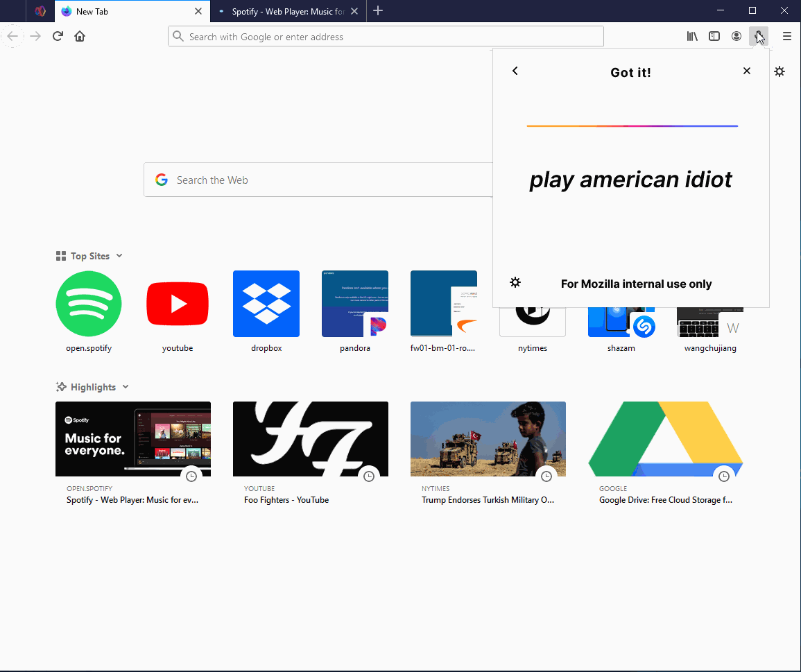Focus the address bar search field
This screenshot has height=672, width=801.
(x=386, y=36)
